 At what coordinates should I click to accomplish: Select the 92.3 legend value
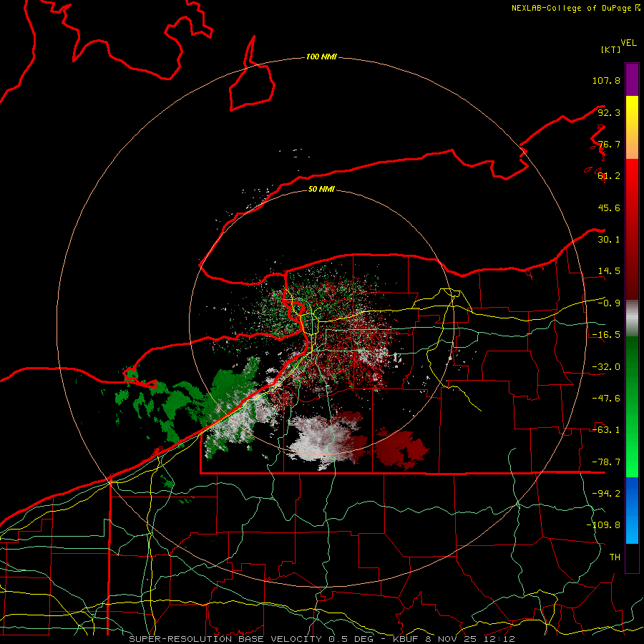(609, 112)
